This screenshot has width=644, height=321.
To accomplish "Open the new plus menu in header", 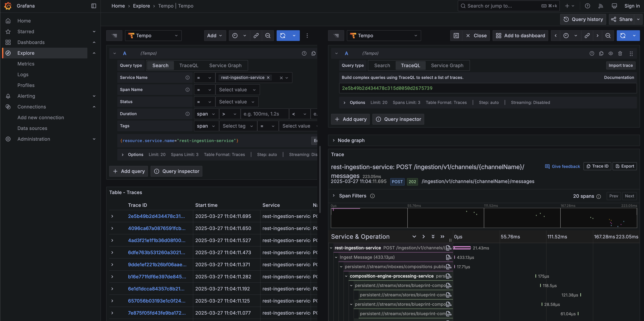I will (x=570, y=6).
